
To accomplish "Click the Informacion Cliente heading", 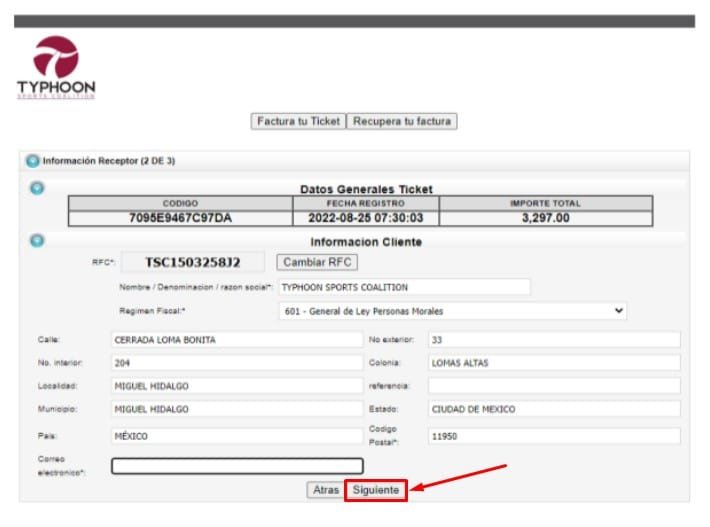I will point(366,242).
